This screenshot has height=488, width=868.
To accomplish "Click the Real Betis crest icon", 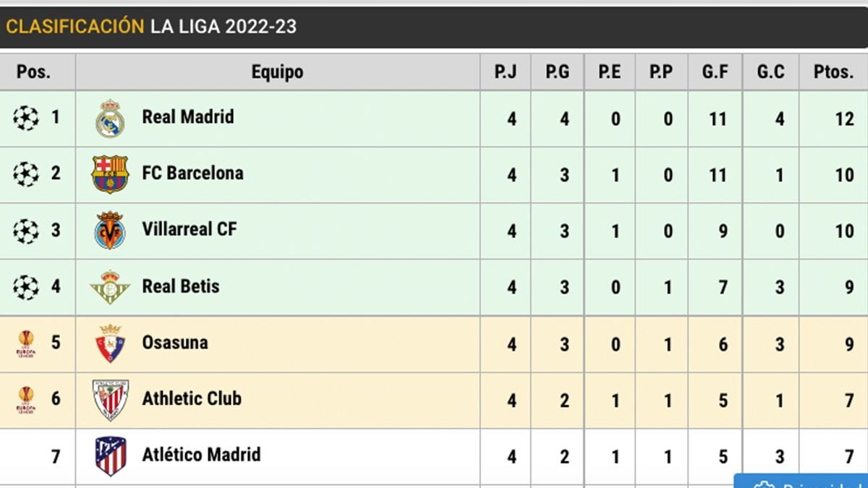I will pos(110,287).
